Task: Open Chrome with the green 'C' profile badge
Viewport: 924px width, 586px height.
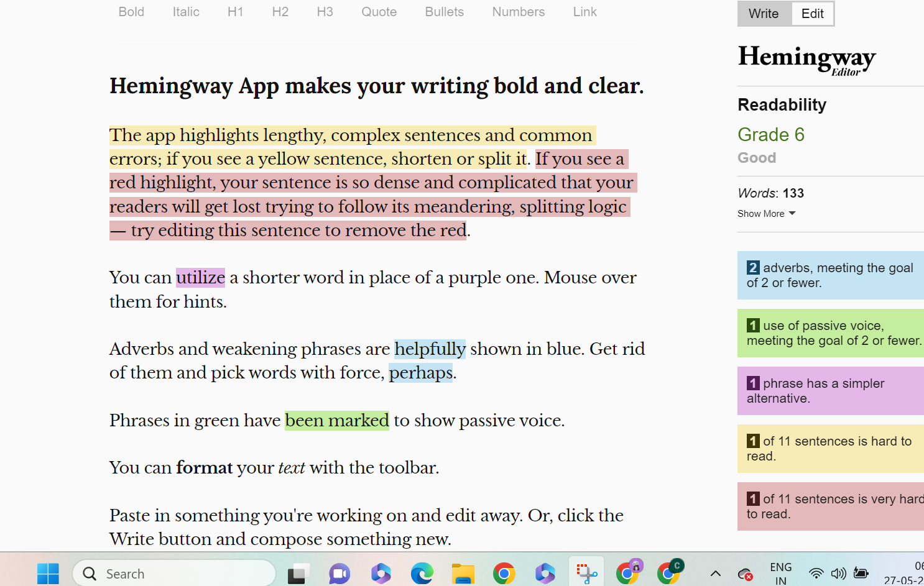Action: (670, 572)
